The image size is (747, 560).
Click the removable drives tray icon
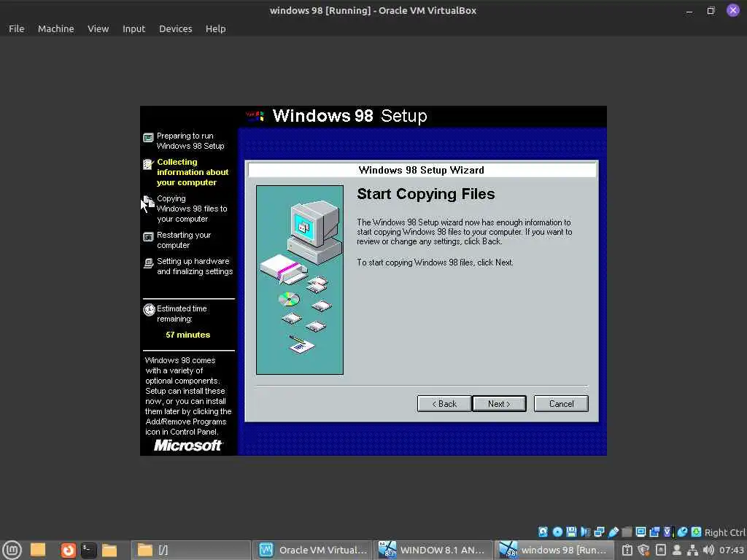coord(661,550)
